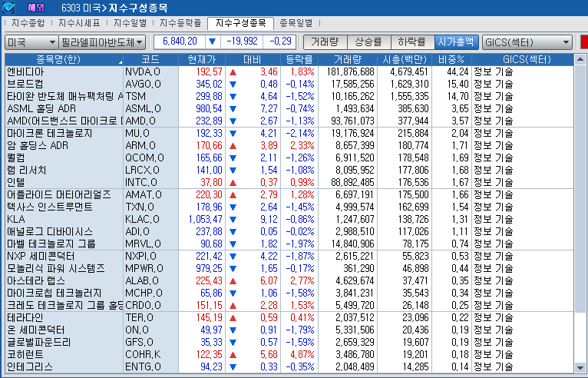The height and width of the screenshot is (378, 588).
Task: Open the 미국 country dropdown
Action: click(x=31, y=41)
